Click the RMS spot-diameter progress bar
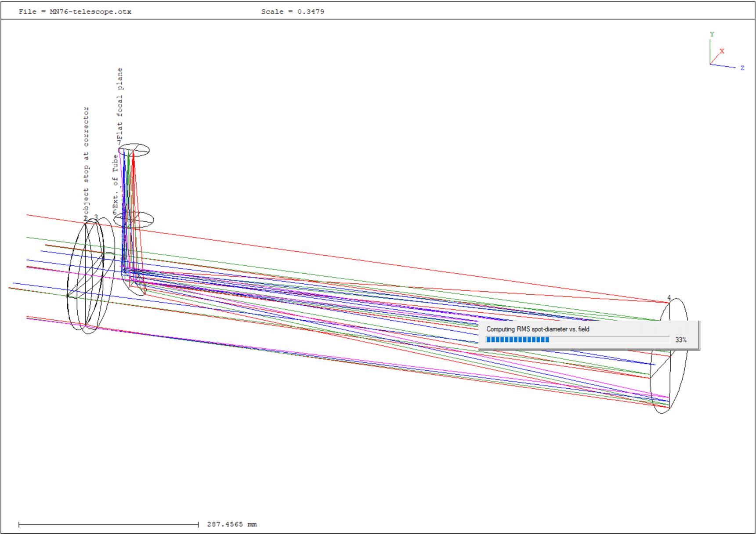Screen dimensions: 756x535 [578, 340]
